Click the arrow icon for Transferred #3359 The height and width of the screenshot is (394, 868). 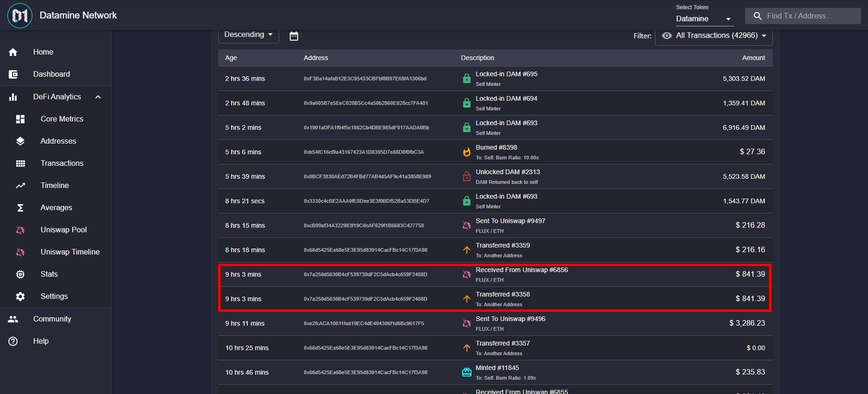(467, 250)
